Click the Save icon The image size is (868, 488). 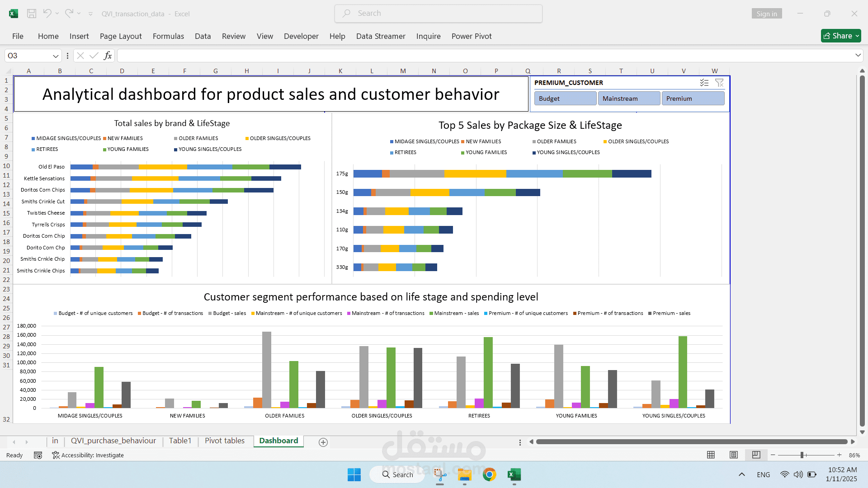coord(31,14)
